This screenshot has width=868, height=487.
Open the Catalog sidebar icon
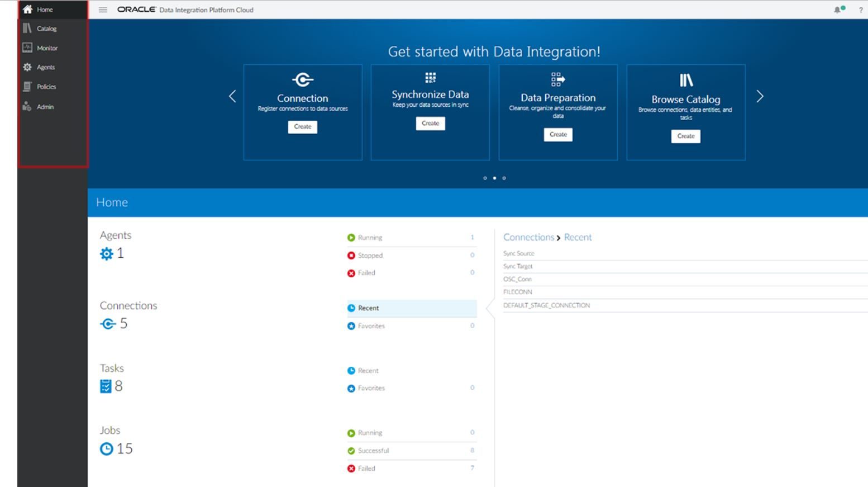(x=27, y=29)
